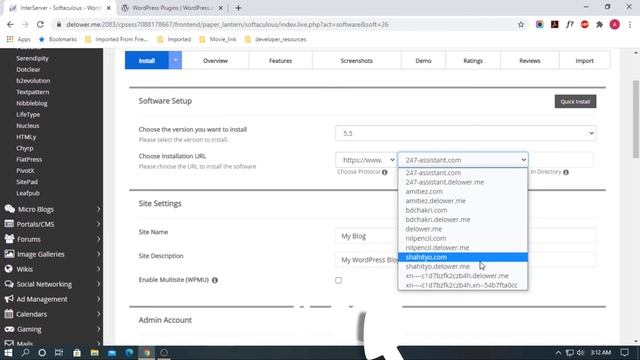Reload the page in Chrome
640x360 pixels.
(40, 24)
